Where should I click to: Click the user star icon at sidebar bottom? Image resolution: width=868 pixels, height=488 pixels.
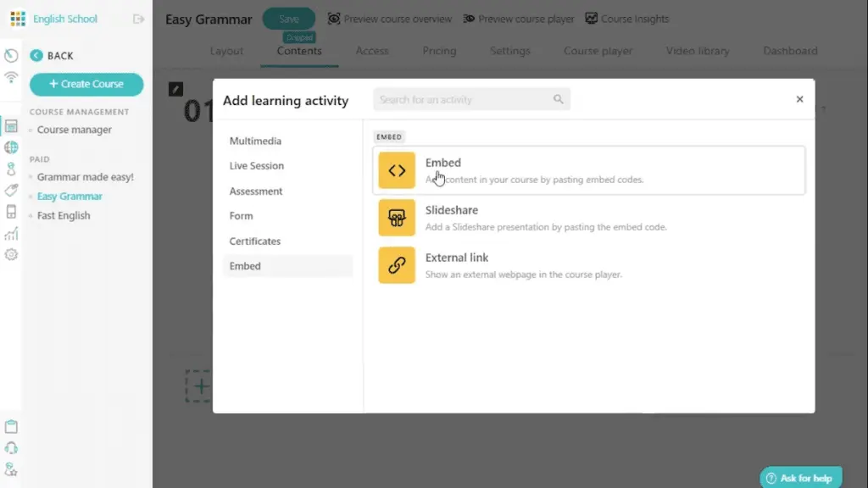[11, 469]
